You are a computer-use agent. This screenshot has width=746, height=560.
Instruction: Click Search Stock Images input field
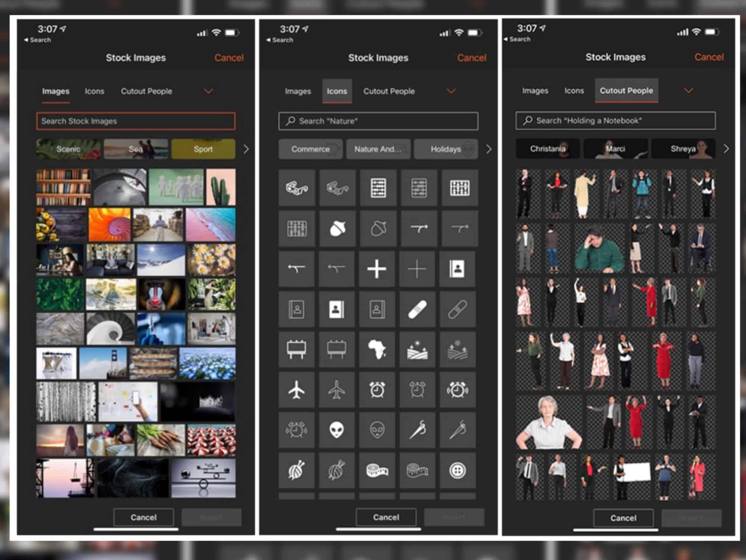pyautogui.click(x=136, y=121)
